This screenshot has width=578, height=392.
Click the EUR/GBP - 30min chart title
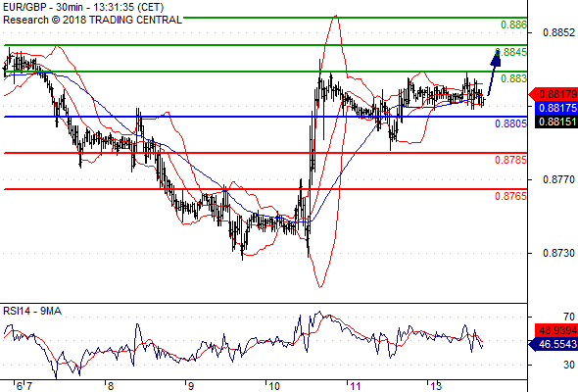(83, 8)
